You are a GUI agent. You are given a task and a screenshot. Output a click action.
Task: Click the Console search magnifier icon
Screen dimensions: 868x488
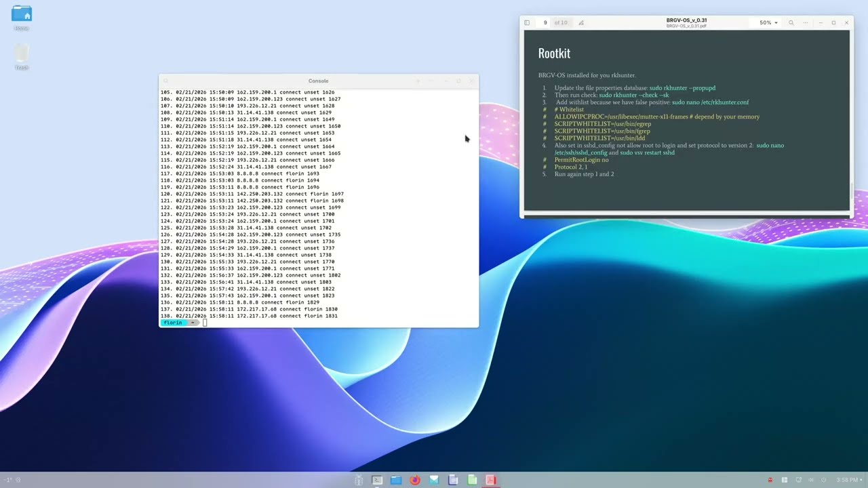(x=165, y=81)
